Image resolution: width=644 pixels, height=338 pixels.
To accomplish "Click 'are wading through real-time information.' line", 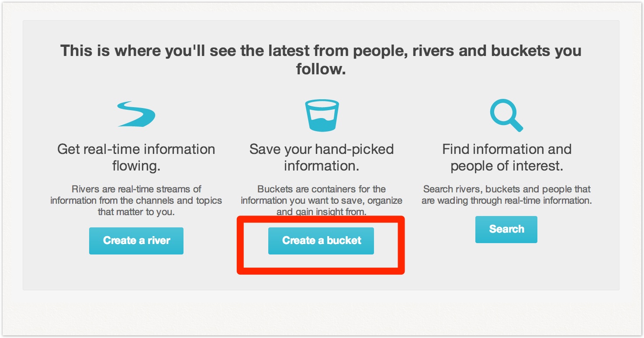I will pos(507,201).
